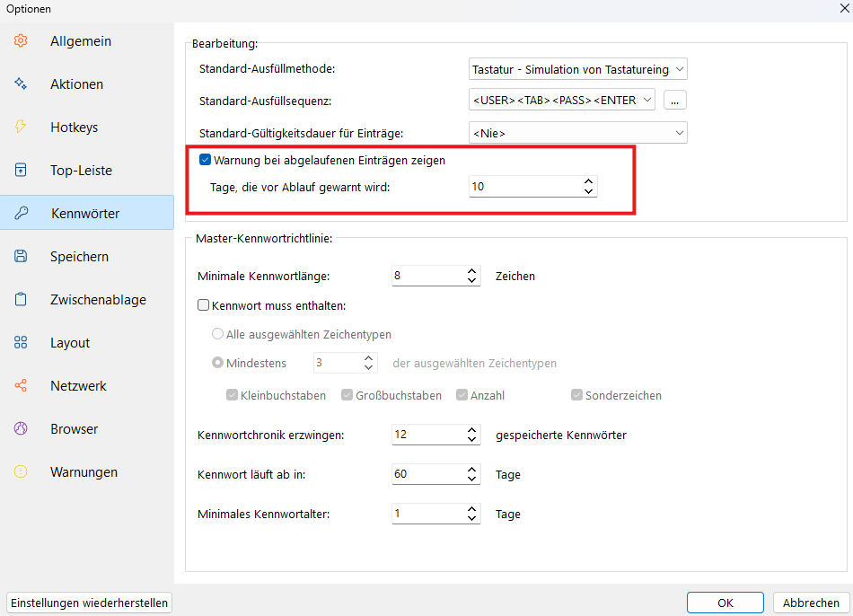Increase the Kennwortchronik erzwingen value
Screen dimensions: 853x616
(471, 430)
